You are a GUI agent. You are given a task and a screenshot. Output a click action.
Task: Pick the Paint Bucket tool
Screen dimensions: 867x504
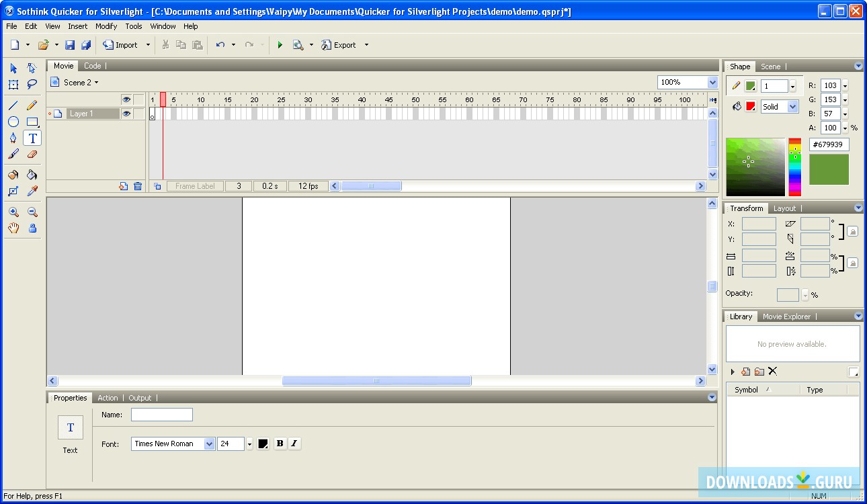32,175
